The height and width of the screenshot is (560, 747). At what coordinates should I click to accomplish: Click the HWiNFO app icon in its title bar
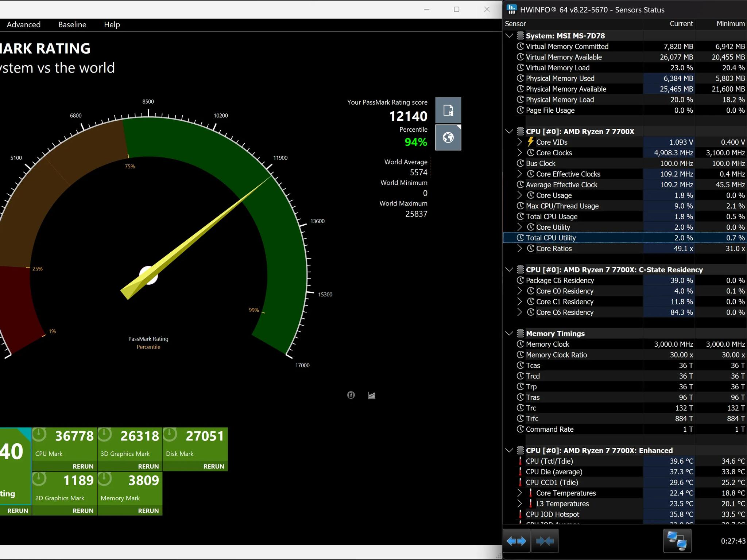[x=512, y=9]
